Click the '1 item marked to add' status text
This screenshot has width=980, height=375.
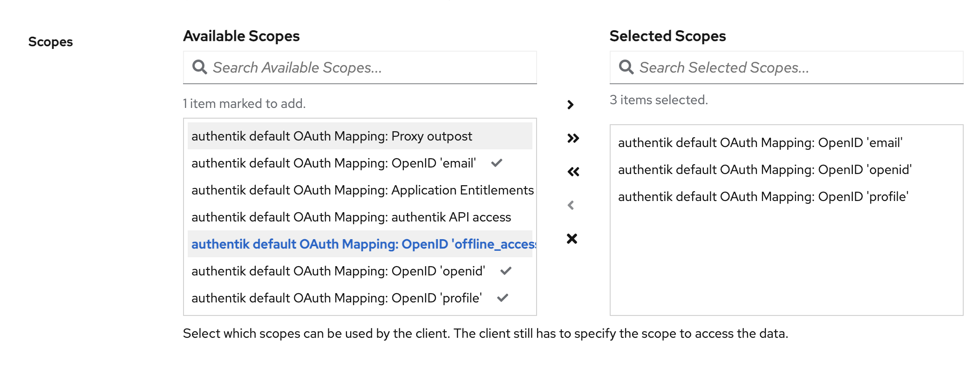(244, 103)
